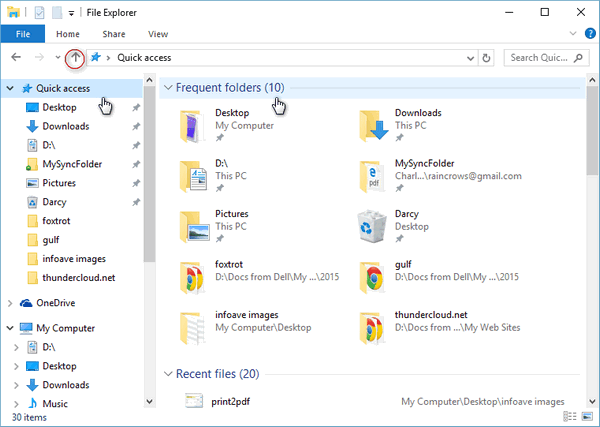Open infoave images folder icon
This screenshot has width=600, height=427.
pyautogui.click(x=192, y=328)
